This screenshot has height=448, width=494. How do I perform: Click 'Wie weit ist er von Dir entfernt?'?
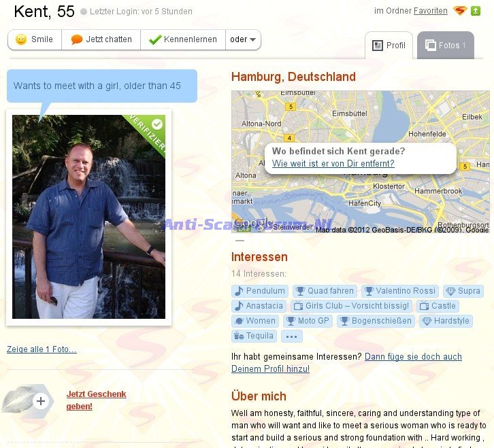tap(333, 164)
